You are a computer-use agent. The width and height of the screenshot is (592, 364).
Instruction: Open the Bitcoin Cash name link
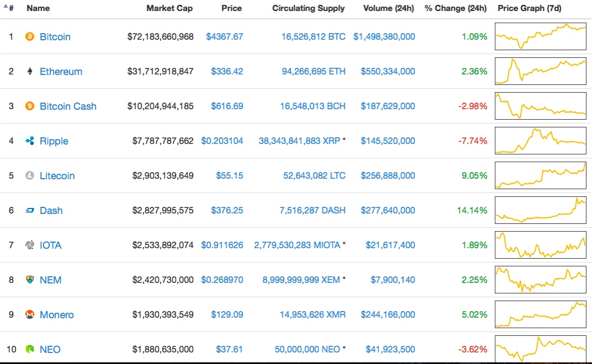coord(68,106)
